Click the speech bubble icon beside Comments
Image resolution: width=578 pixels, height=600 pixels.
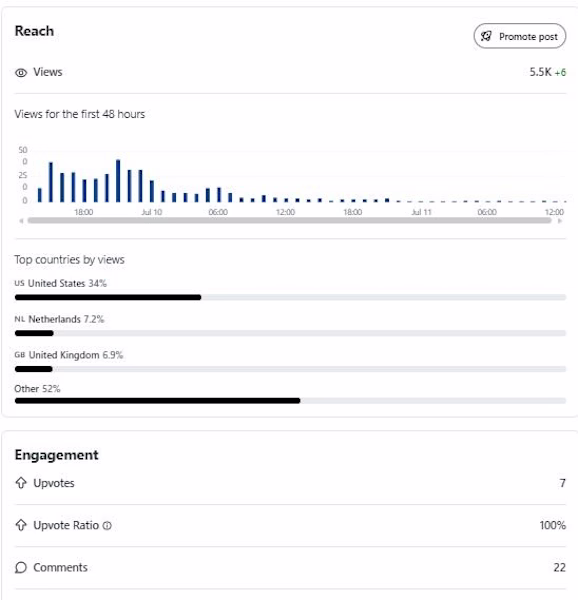(x=21, y=567)
